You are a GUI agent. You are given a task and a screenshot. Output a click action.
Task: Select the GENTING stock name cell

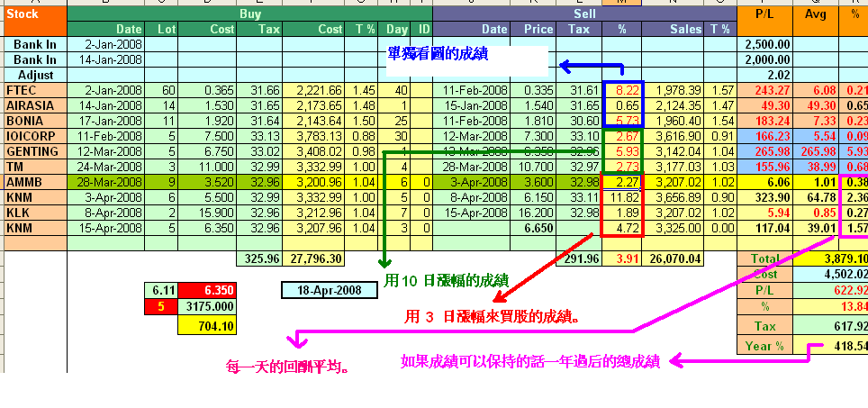(x=33, y=151)
